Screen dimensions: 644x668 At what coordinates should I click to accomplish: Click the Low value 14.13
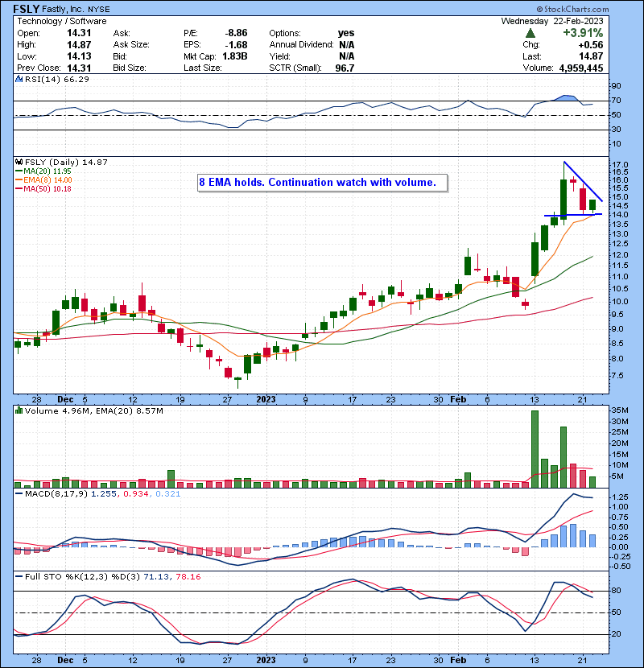[x=79, y=56]
